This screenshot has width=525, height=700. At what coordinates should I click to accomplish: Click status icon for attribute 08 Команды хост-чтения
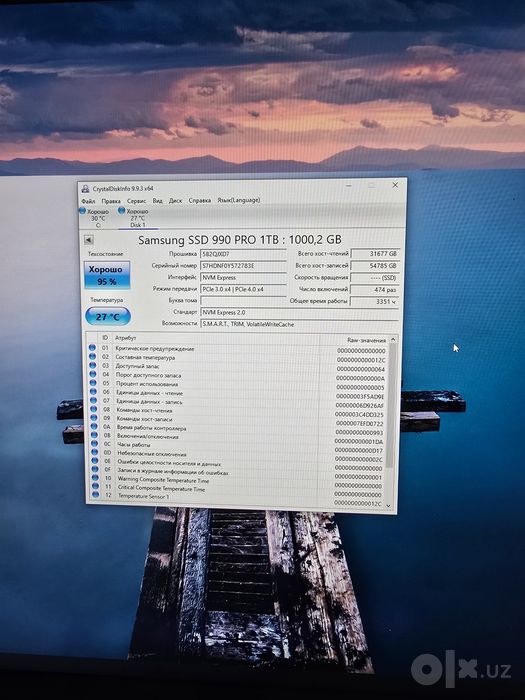coord(94,409)
